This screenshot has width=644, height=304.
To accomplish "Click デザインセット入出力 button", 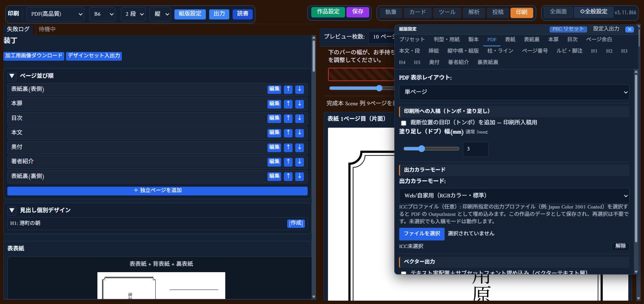I will click(94, 56).
